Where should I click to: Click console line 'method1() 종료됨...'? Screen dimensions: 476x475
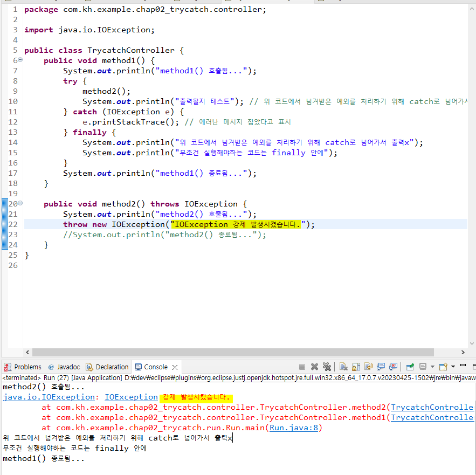44,459
